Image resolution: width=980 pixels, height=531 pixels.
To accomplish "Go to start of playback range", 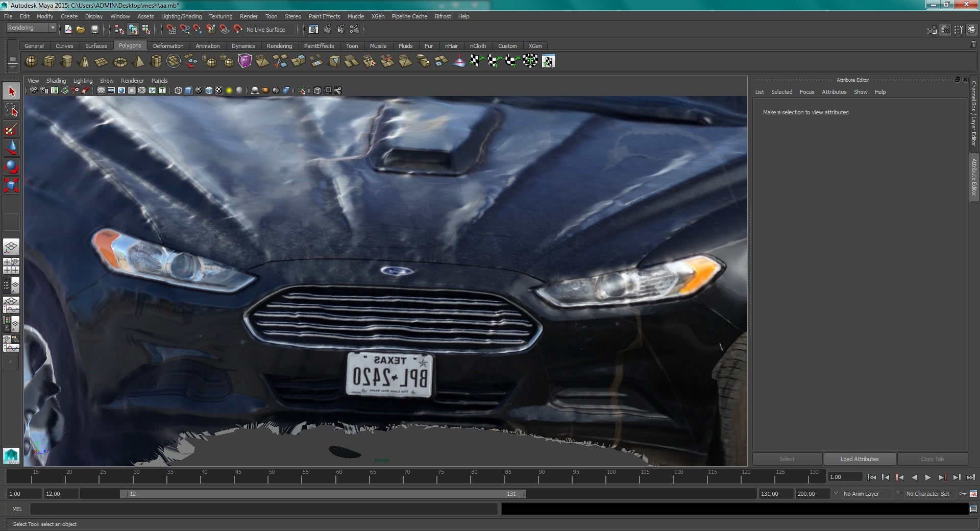I will [872, 477].
